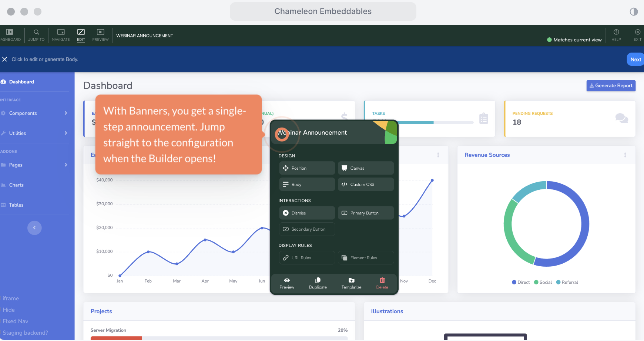The height and width of the screenshot is (341, 644).
Task: Open Position design settings
Action: (307, 168)
